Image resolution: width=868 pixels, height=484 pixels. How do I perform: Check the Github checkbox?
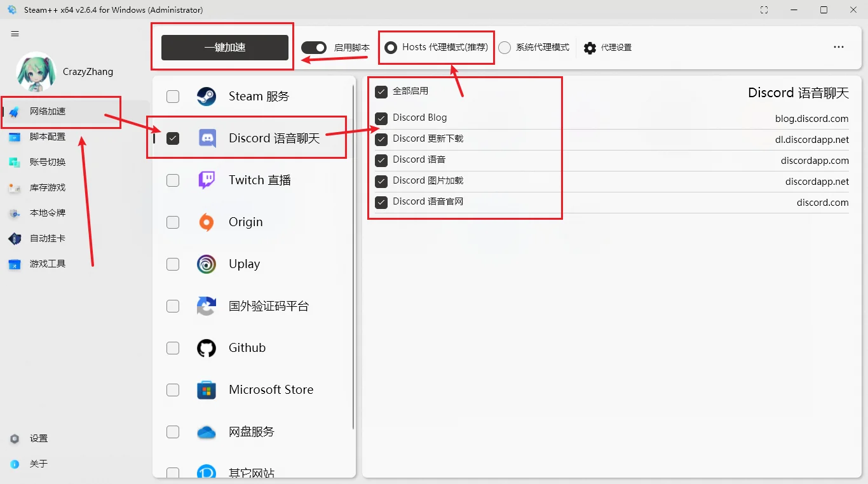[173, 348]
